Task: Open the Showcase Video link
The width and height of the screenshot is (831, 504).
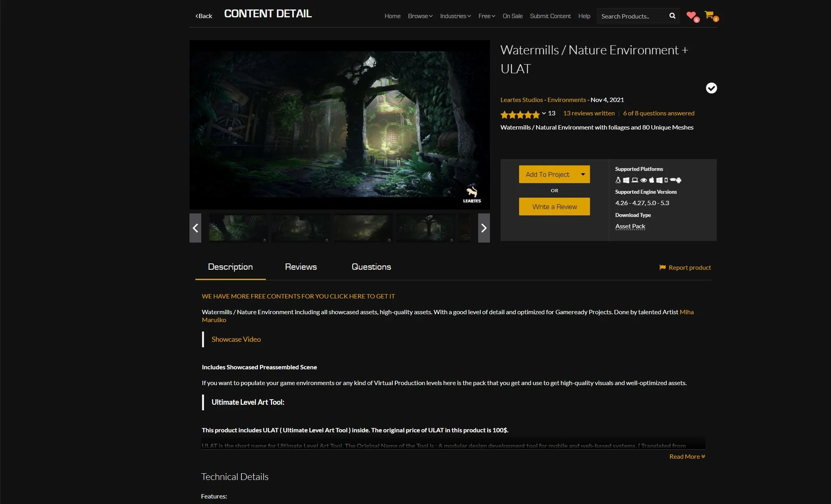Action: click(236, 339)
